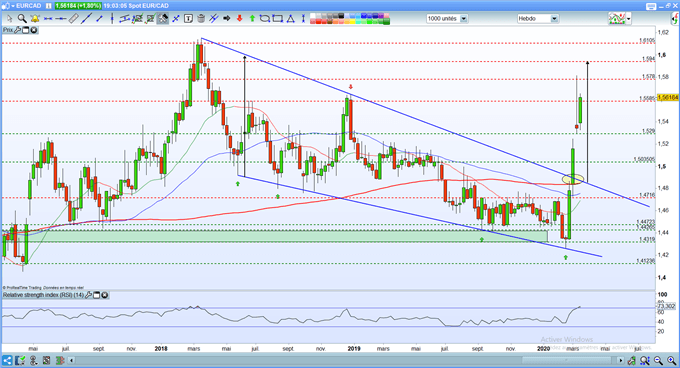Toggle the highlighted hammer drawing tool
The width and height of the screenshot is (680, 368).
pyautogui.click(x=163, y=19)
